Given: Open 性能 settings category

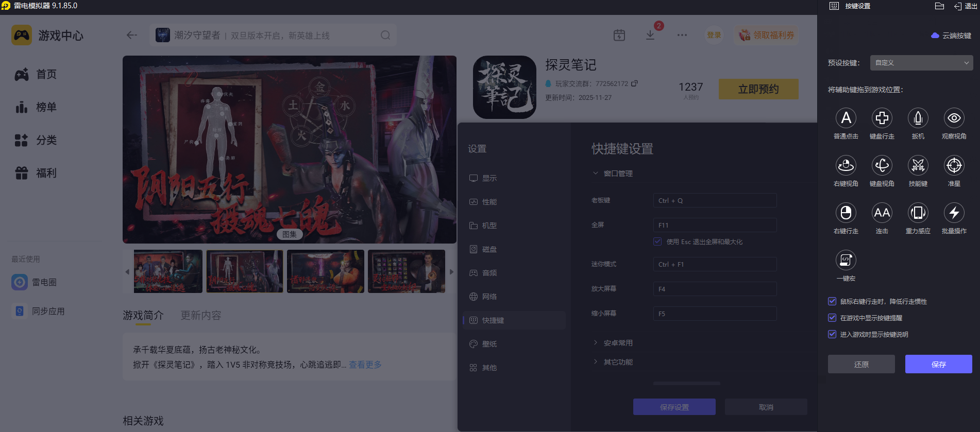Looking at the screenshot, I should (514, 202).
